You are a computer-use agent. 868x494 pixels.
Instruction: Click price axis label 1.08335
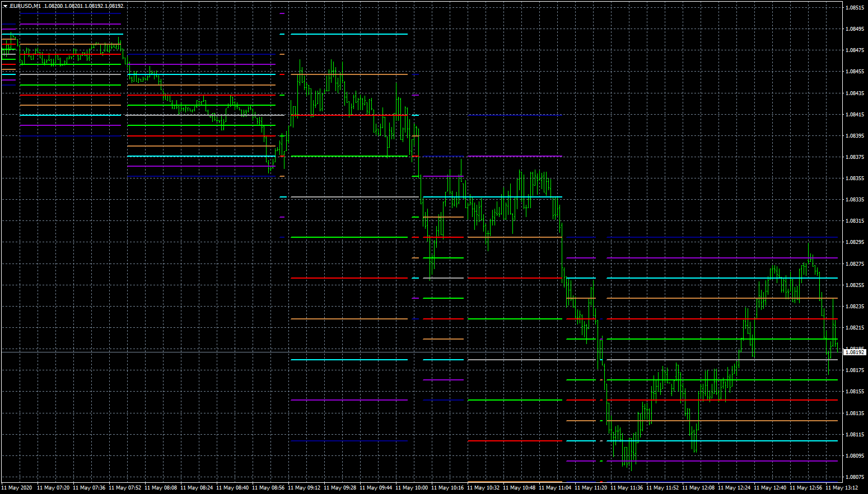855,200
